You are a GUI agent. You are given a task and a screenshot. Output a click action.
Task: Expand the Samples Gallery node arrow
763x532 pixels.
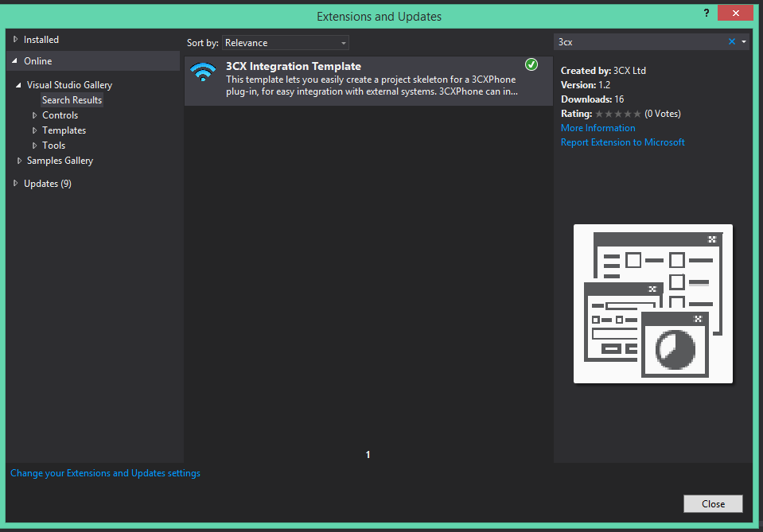tap(19, 161)
